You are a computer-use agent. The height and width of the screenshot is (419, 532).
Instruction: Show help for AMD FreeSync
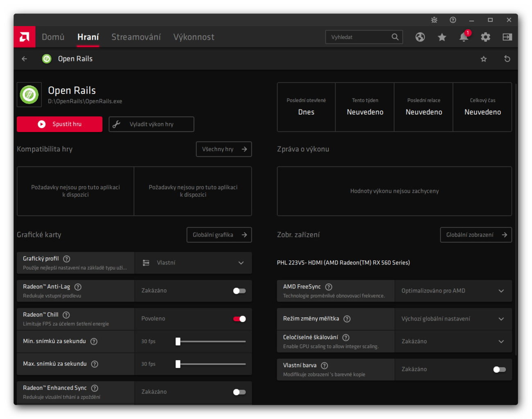click(x=329, y=287)
